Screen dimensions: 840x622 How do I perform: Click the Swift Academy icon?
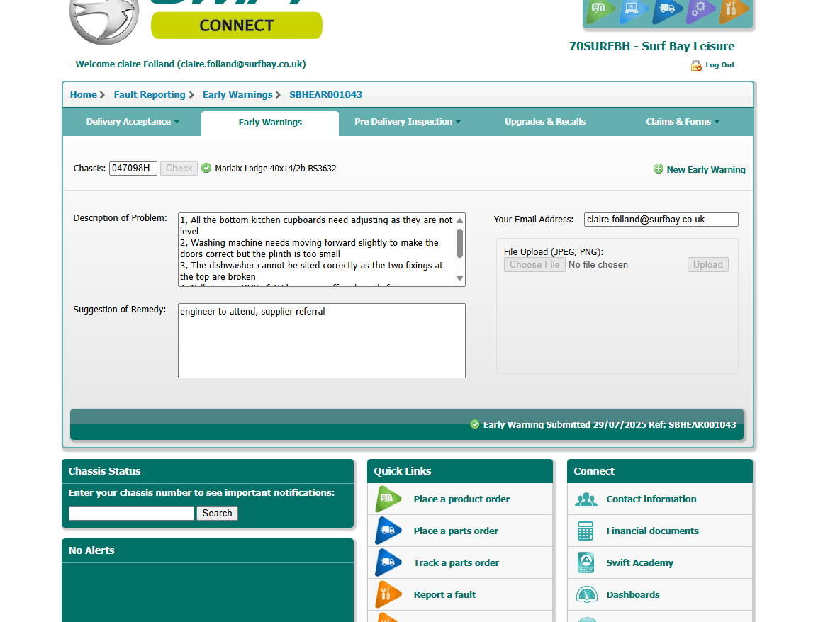coord(586,562)
